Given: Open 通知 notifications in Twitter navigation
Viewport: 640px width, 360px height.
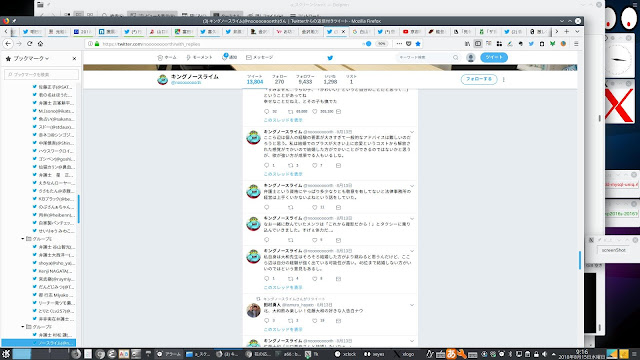Looking at the screenshot, I should [229, 57].
